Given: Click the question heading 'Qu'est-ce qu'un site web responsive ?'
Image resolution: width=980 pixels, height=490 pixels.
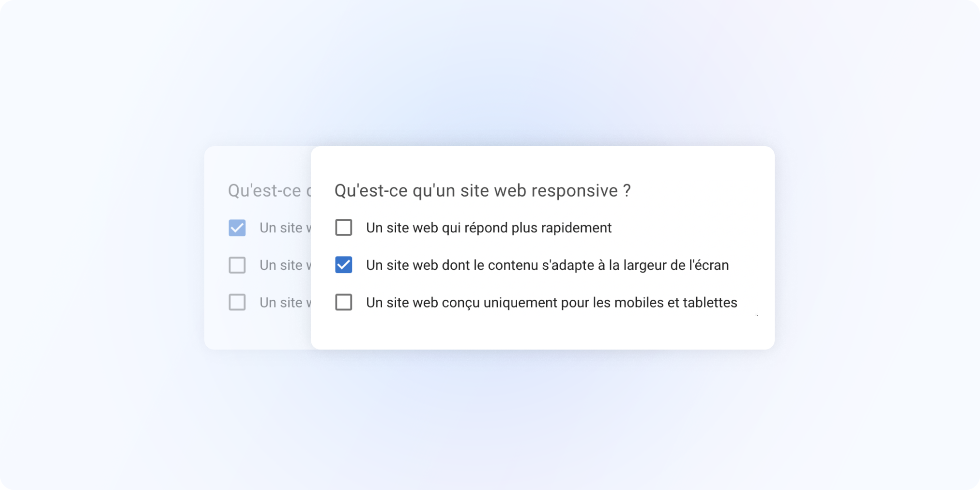Looking at the screenshot, I should [x=482, y=190].
